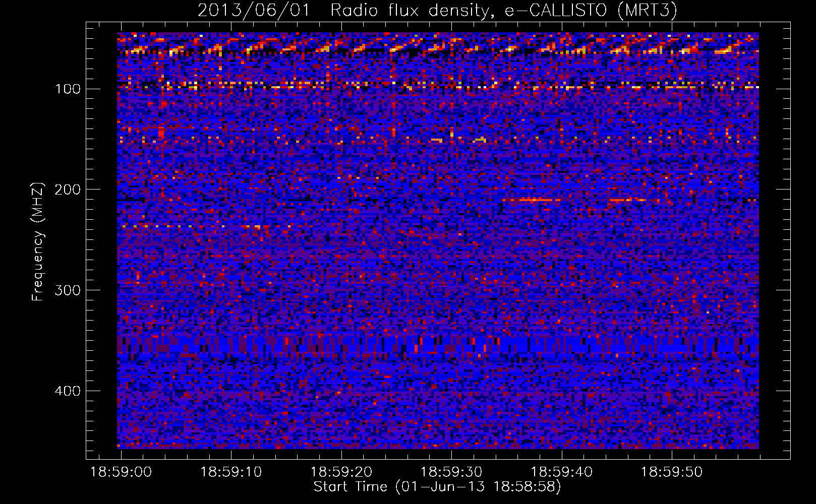Click the 'Frequency (MHZ)' axis label
The height and width of the screenshot is (504, 816).
tap(38, 241)
